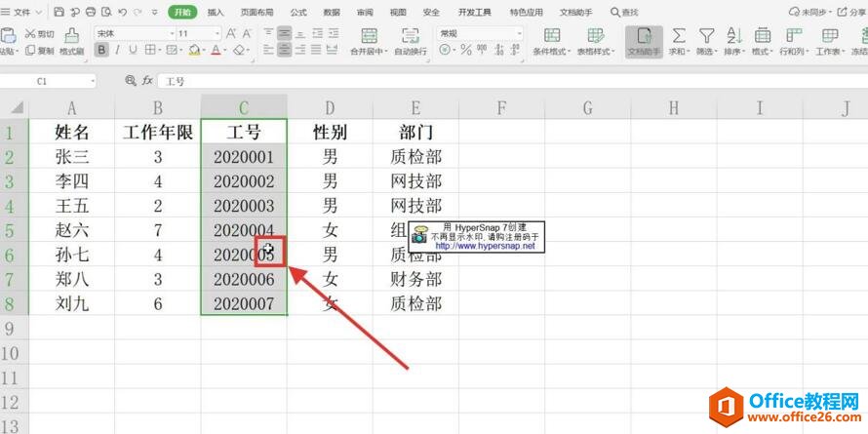The image size is (868, 434).
Task: Switch to the 公式 Formulas tab
Action: coord(298,12)
